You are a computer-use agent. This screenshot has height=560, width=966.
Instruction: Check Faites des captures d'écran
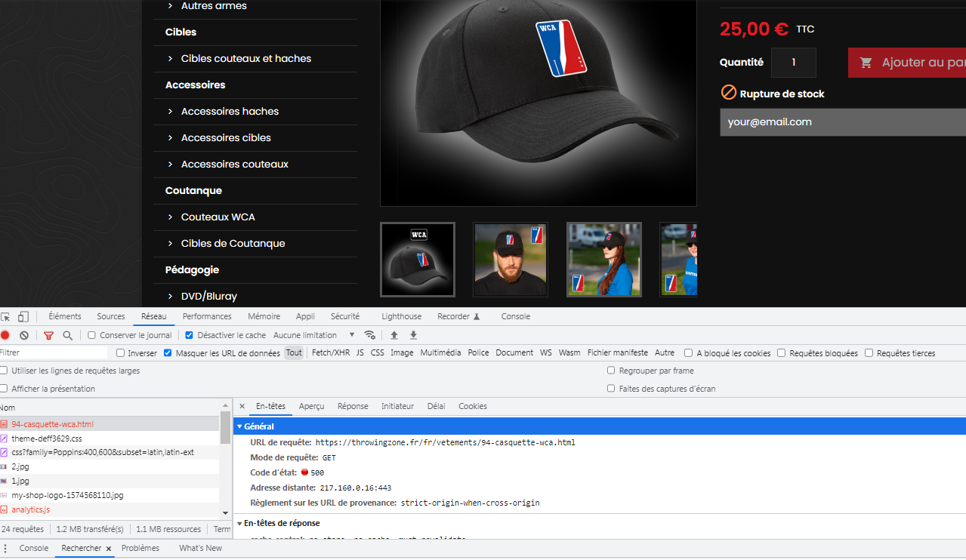point(611,389)
